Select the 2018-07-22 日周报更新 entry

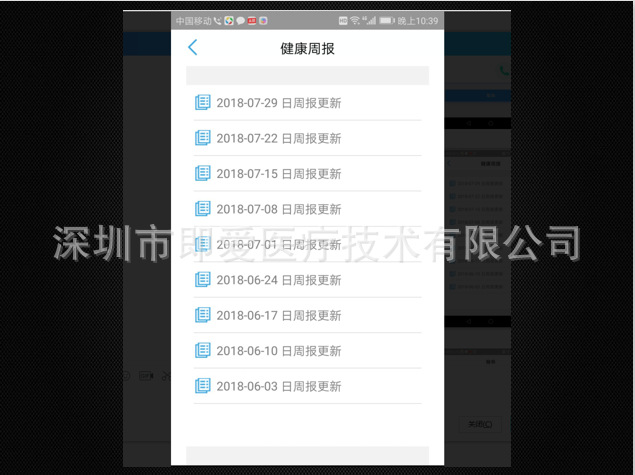[307, 138]
